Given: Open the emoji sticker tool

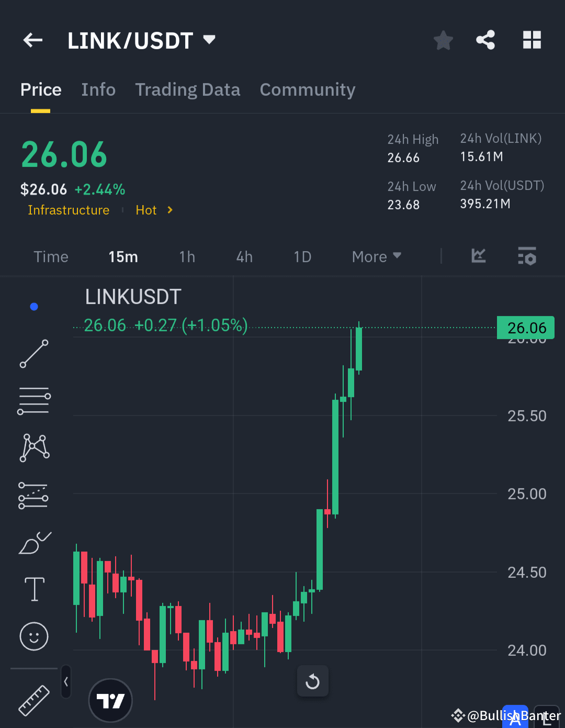Looking at the screenshot, I should click(x=33, y=636).
